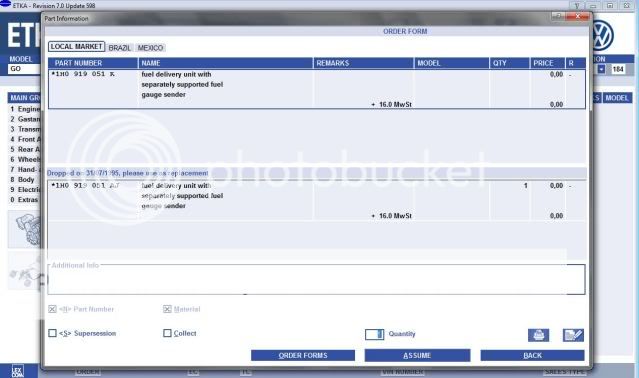Image resolution: width=639 pixels, height=378 pixels.
Task: Switch to the MEXICO tab
Action: (150, 48)
